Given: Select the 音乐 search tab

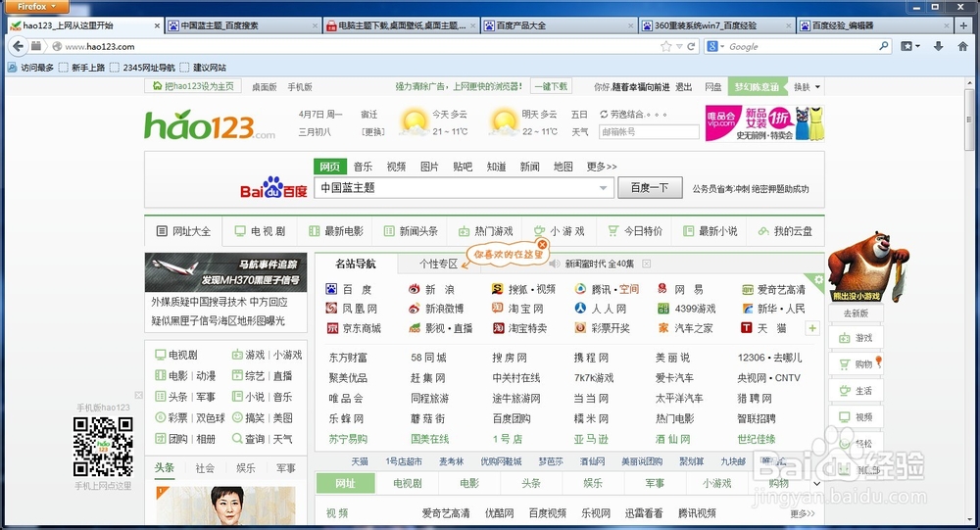Looking at the screenshot, I should (x=363, y=167).
